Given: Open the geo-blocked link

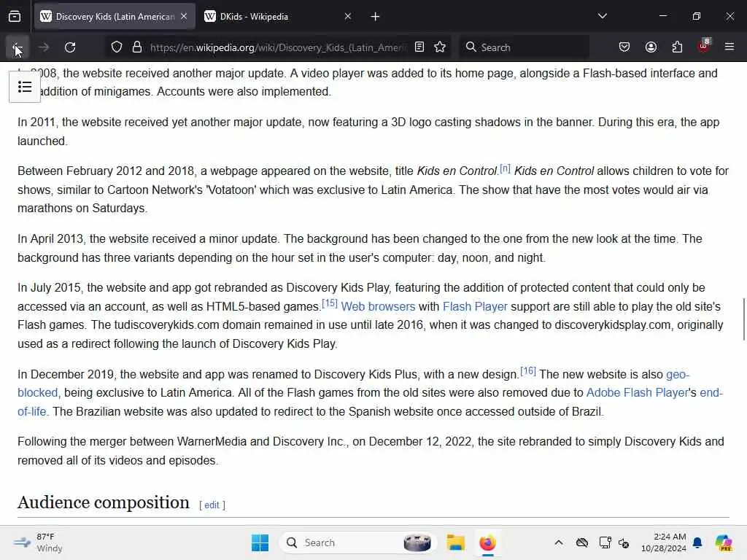Looking at the screenshot, I should (678, 375).
